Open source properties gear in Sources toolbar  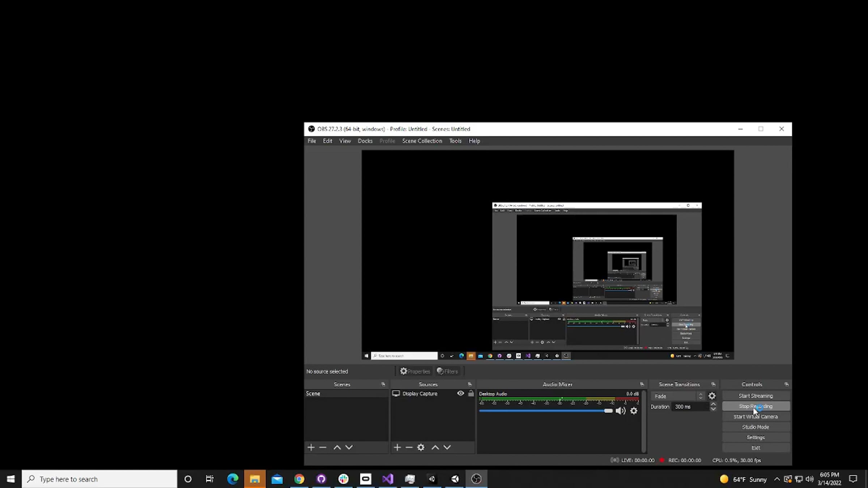421,448
